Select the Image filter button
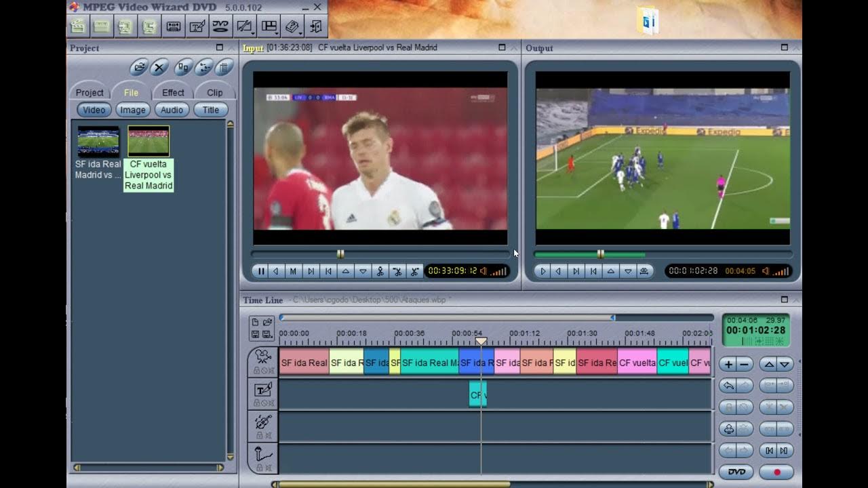 pyautogui.click(x=133, y=110)
